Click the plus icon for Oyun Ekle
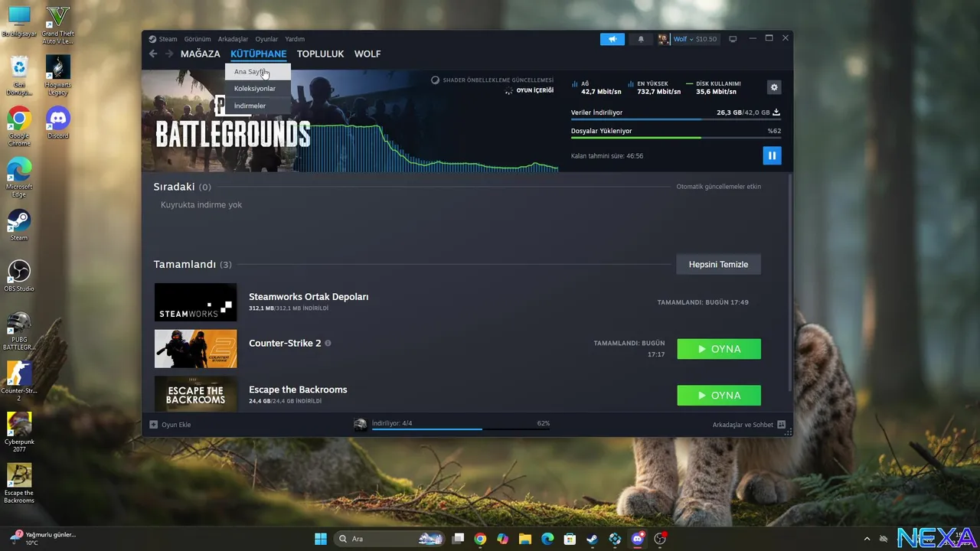The width and height of the screenshot is (980, 551). (x=153, y=424)
